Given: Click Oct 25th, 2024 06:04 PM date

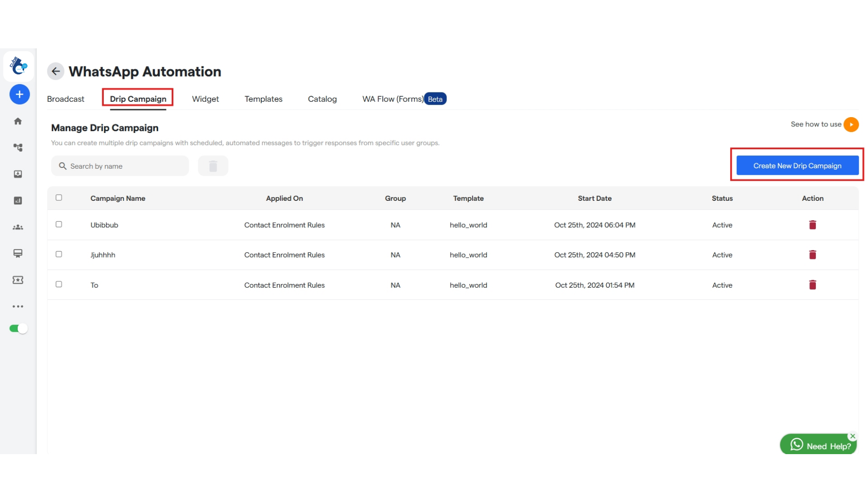Looking at the screenshot, I should [594, 225].
